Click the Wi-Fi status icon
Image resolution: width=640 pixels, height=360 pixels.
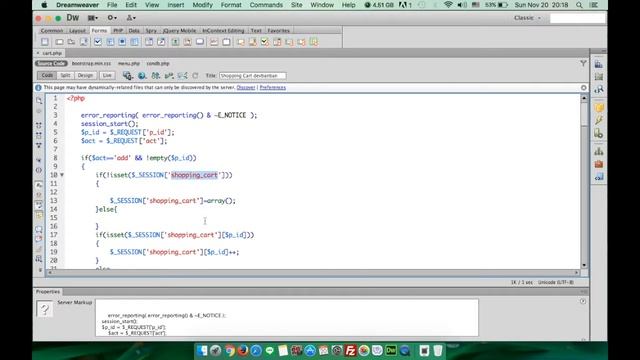click(x=448, y=5)
